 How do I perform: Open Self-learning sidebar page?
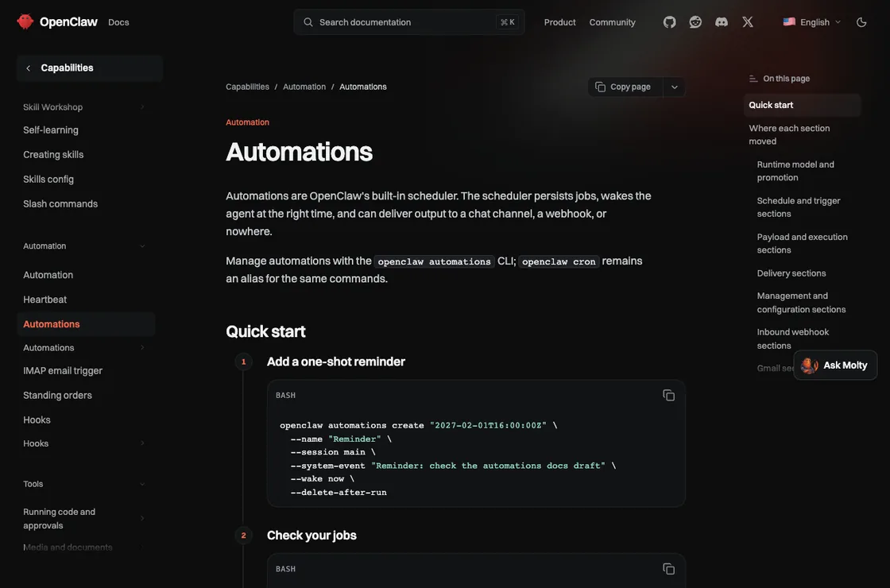tap(51, 130)
